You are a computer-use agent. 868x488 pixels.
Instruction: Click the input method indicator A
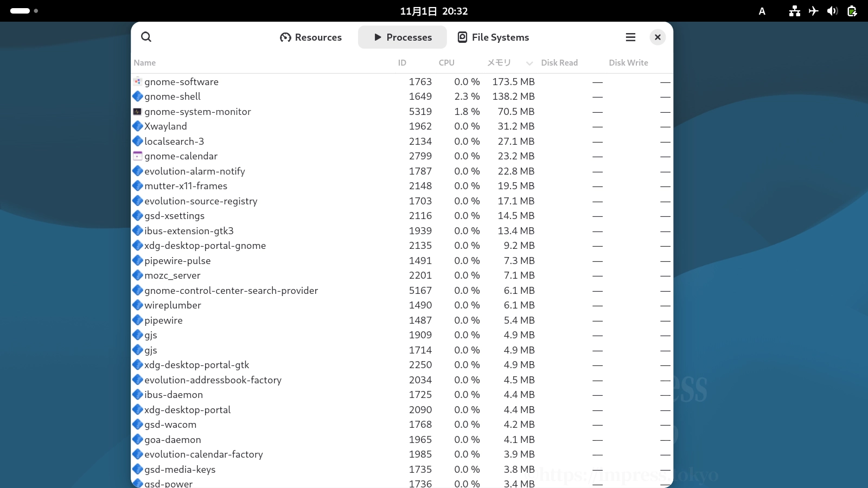point(762,11)
